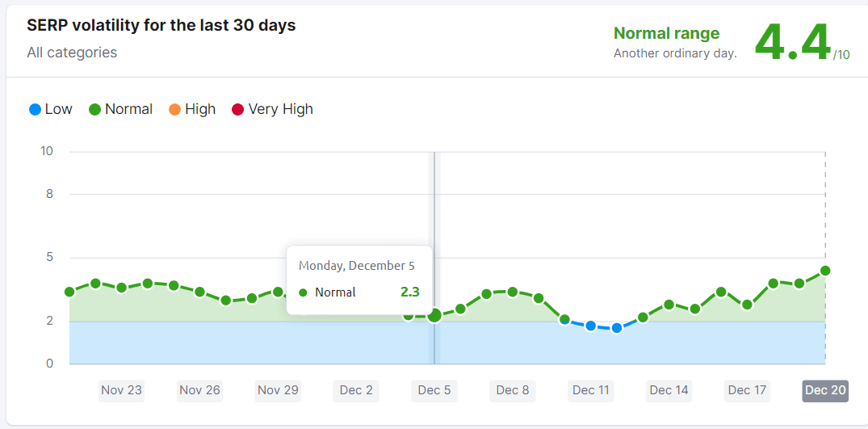Select the last data point above Dec 20
Image resolution: width=868 pixels, height=429 pixels.
click(x=825, y=271)
